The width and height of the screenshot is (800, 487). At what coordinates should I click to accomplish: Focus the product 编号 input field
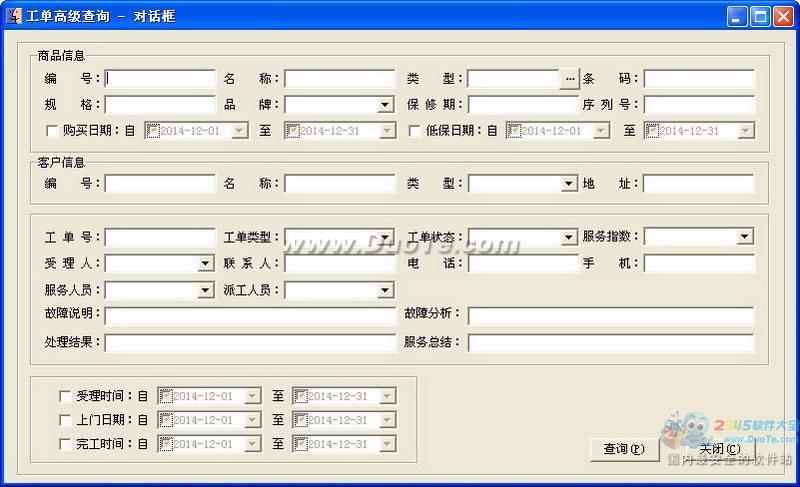click(x=160, y=79)
